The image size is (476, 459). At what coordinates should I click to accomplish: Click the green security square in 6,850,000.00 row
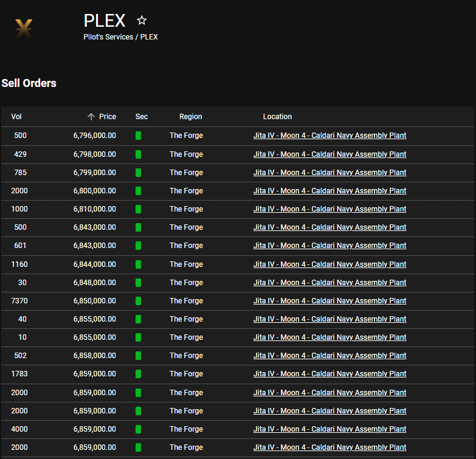coord(138,301)
